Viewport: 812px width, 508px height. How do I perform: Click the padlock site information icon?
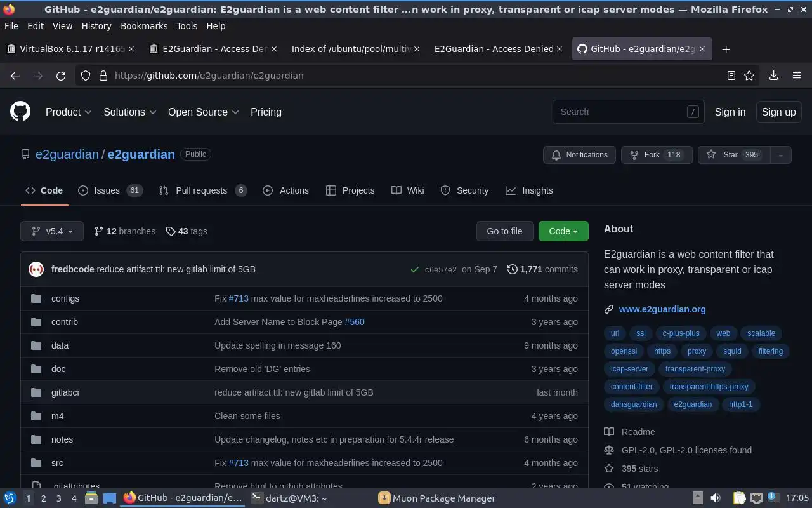click(x=103, y=76)
